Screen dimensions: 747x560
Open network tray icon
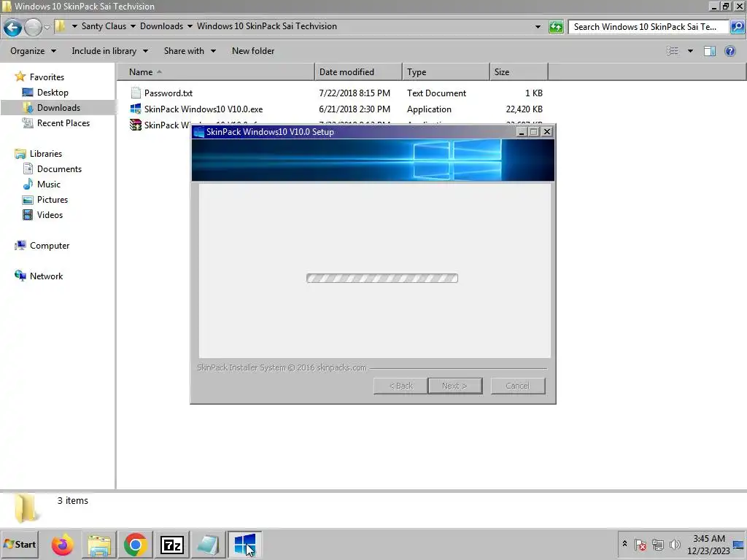[x=658, y=544]
